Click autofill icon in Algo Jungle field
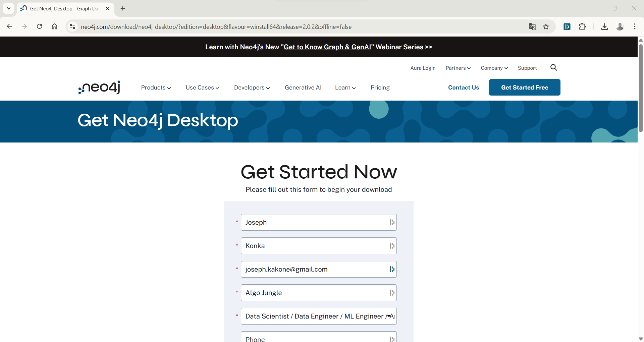This screenshot has height=342, width=644. 392,293
